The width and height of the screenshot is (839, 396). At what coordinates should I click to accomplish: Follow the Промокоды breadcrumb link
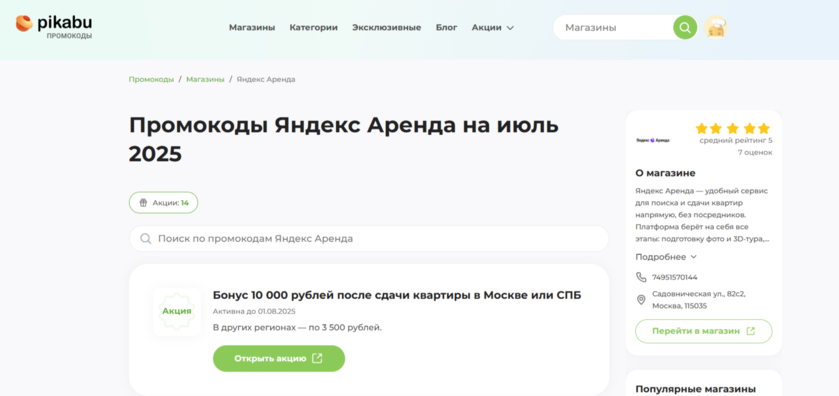[151, 79]
